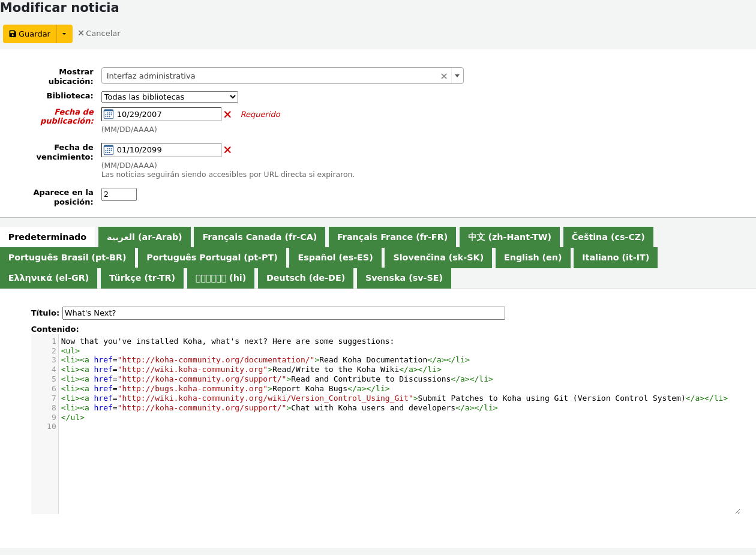Click inside the Título text field
This screenshot has width=756, height=555.
click(282, 313)
